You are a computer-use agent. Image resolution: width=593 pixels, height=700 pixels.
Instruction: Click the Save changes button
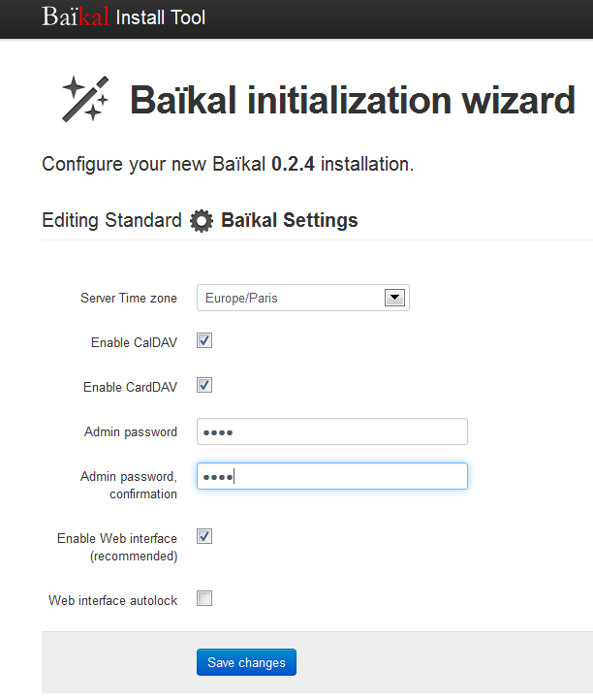tap(246, 662)
